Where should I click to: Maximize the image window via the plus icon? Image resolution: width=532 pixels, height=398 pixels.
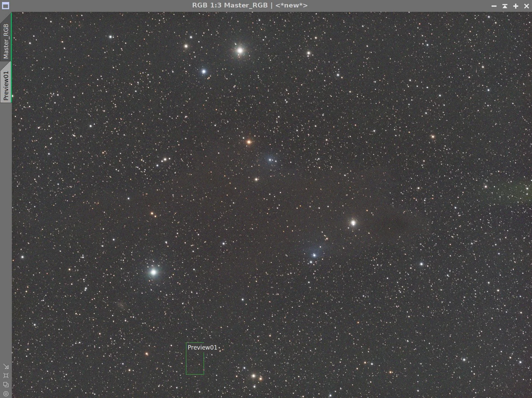tap(516, 6)
